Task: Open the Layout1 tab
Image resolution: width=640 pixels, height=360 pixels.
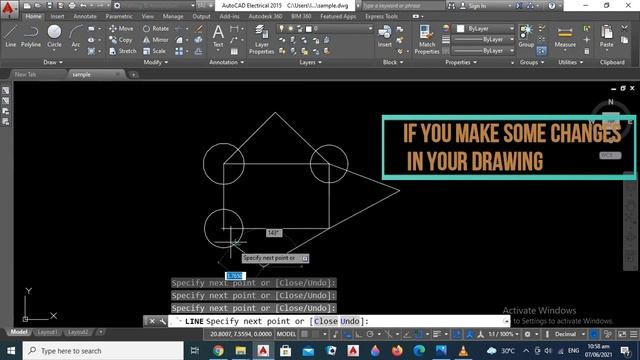Action: click(47, 332)
